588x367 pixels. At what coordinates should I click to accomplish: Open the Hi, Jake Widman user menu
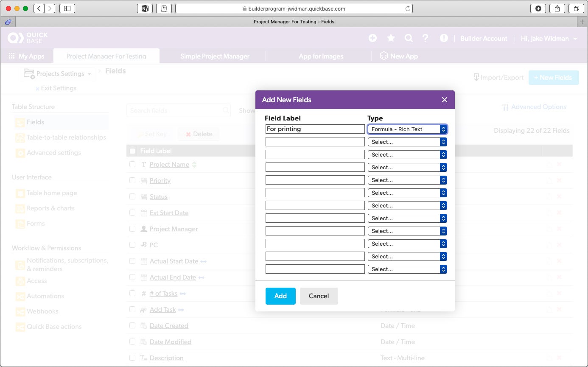pos(549,38)
